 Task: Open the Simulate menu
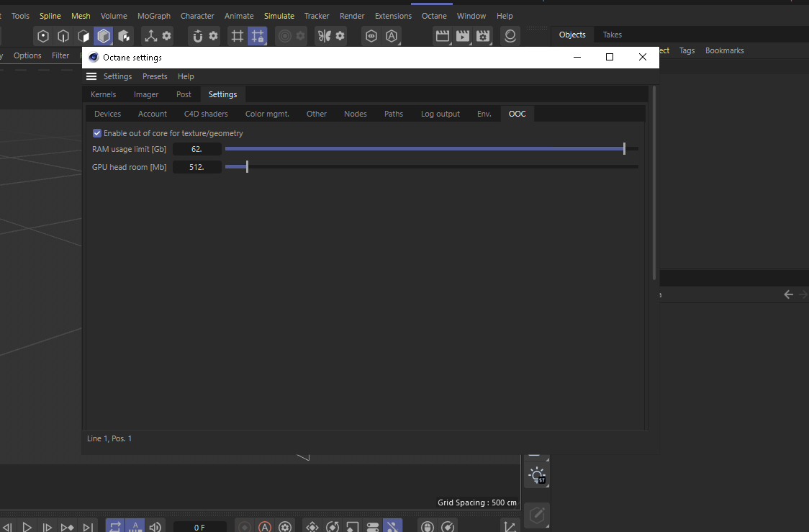point(279,16)
